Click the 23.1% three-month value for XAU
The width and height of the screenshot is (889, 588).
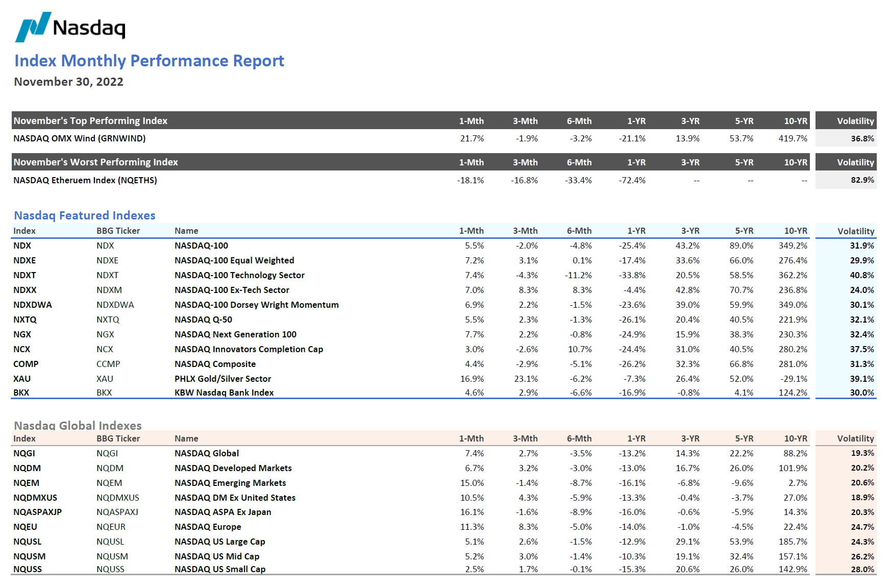tap(526, 379)
